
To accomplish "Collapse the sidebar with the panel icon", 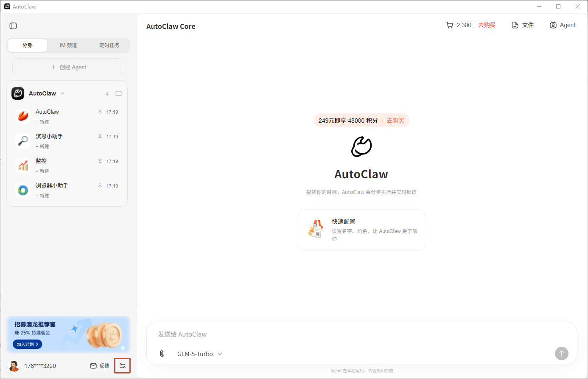I will (13, 26).
